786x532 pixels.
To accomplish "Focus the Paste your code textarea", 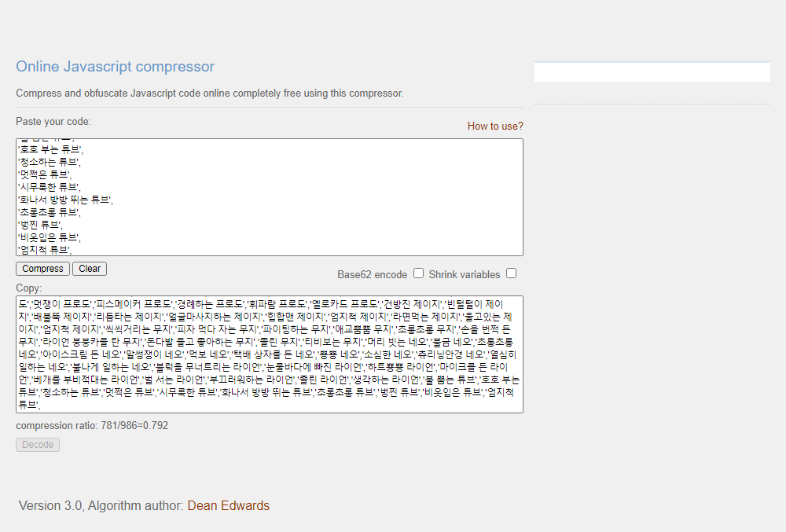I will click(270, 197).
